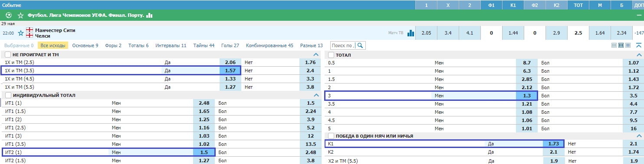The height and width of the screenshot is (164, 644).
Task: Tick the ТОТАЛ section checkbox
Action: click(331, 55)
